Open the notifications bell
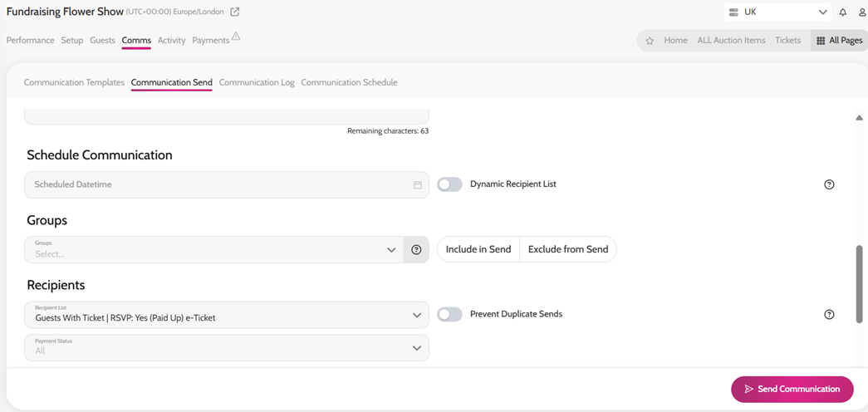The height and width of the screenshot is (412, 868). pyautogui.click(x=842, y=12)
